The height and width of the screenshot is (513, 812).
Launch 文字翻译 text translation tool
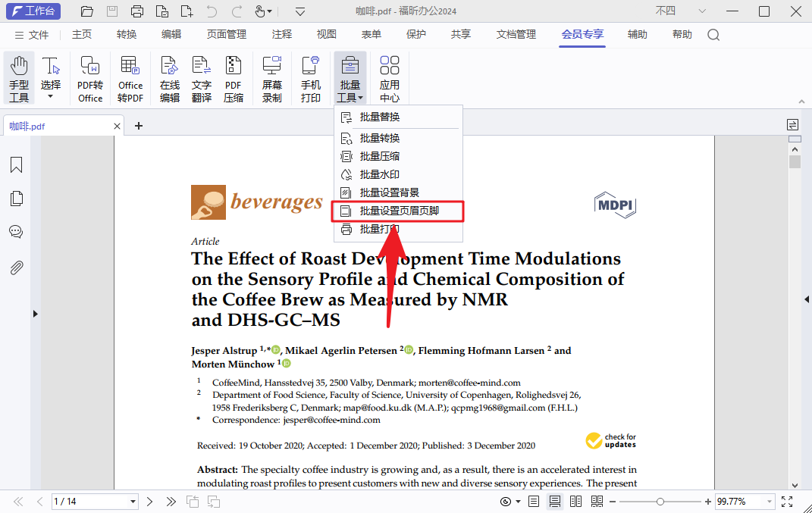[201, 79]
